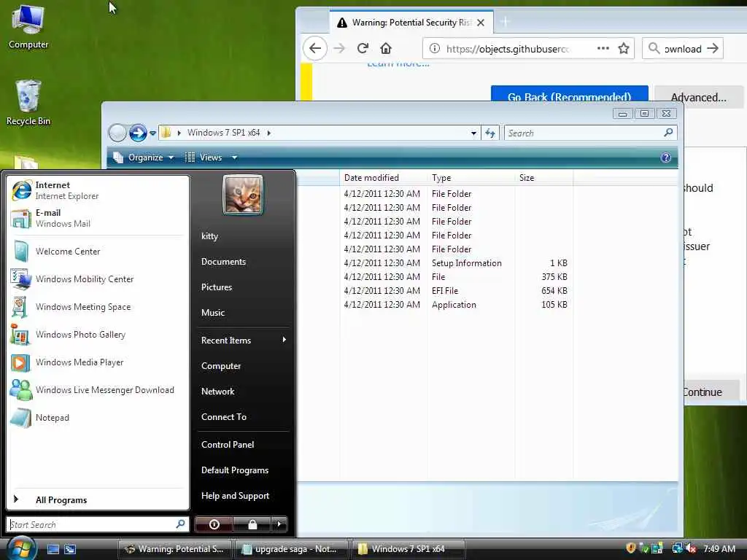Click Go Back (Recommended) button

(569, 94)
